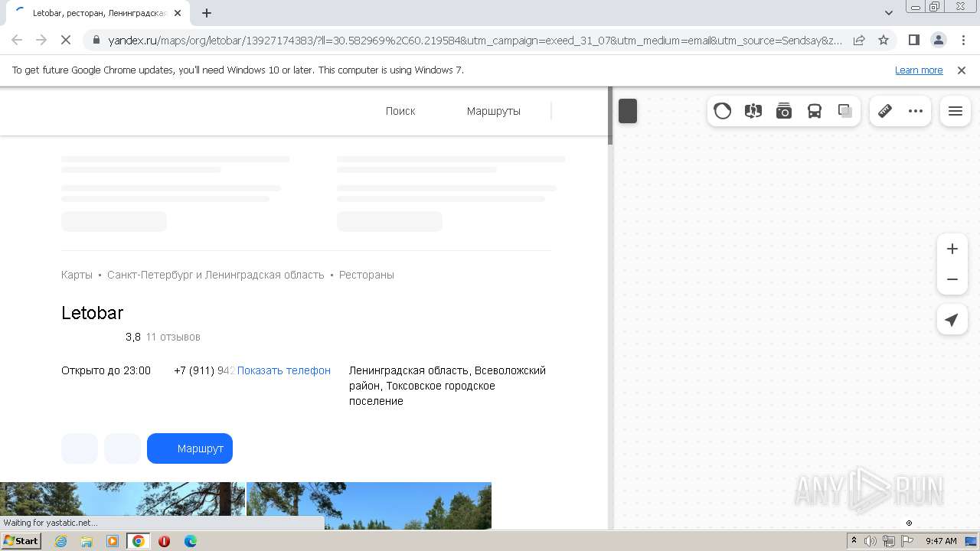Go back in browser history
This screenshot has height=551, width=980.
pos(17,40)
